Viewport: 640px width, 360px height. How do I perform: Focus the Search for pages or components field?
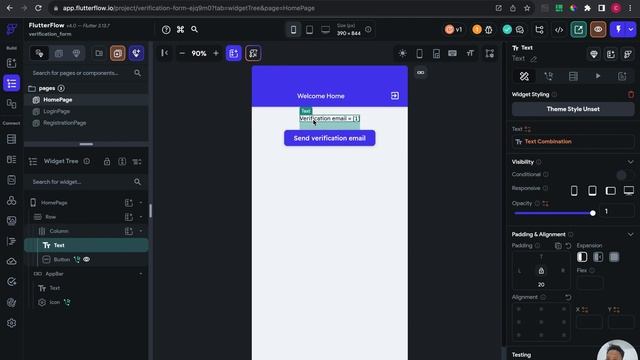click(x=86, y=73)
